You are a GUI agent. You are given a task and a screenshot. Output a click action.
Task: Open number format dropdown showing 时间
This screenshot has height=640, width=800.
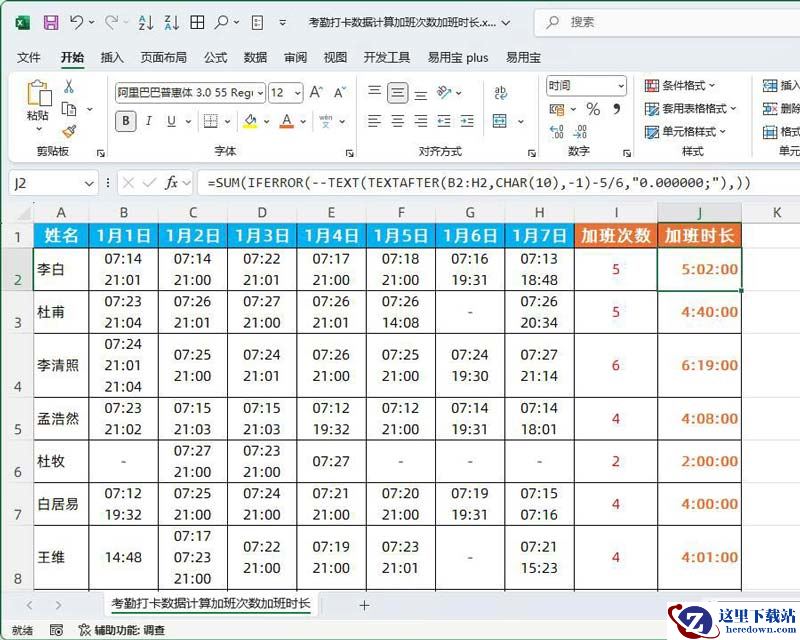tap(621, 86)
